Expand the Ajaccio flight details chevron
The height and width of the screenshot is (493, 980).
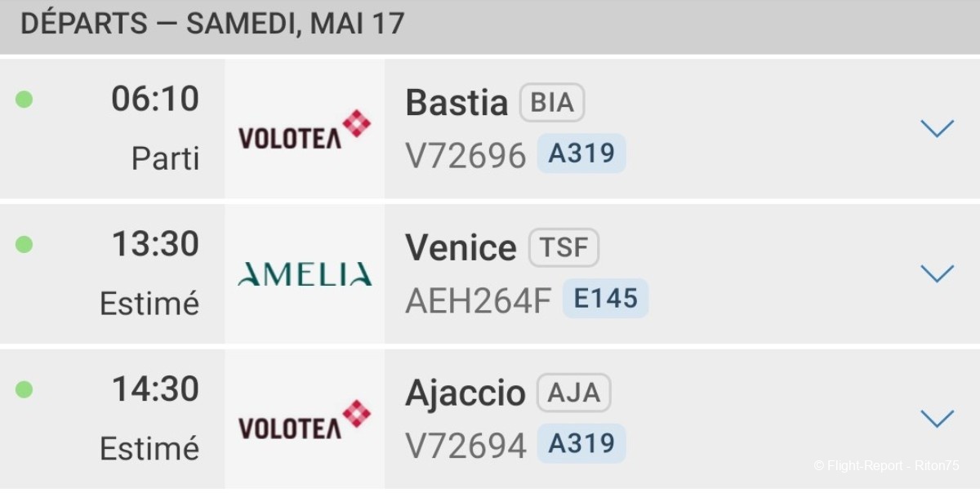937,419
